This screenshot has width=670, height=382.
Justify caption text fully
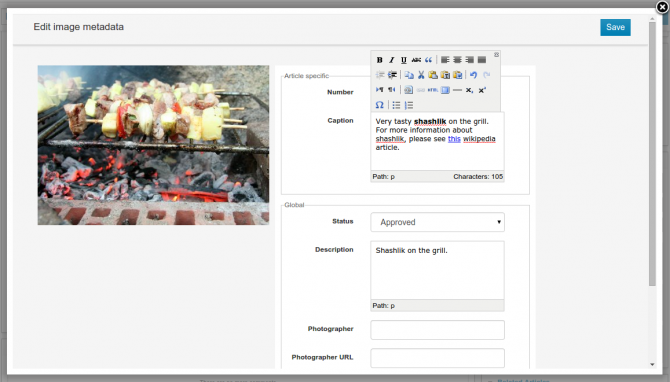482,60
